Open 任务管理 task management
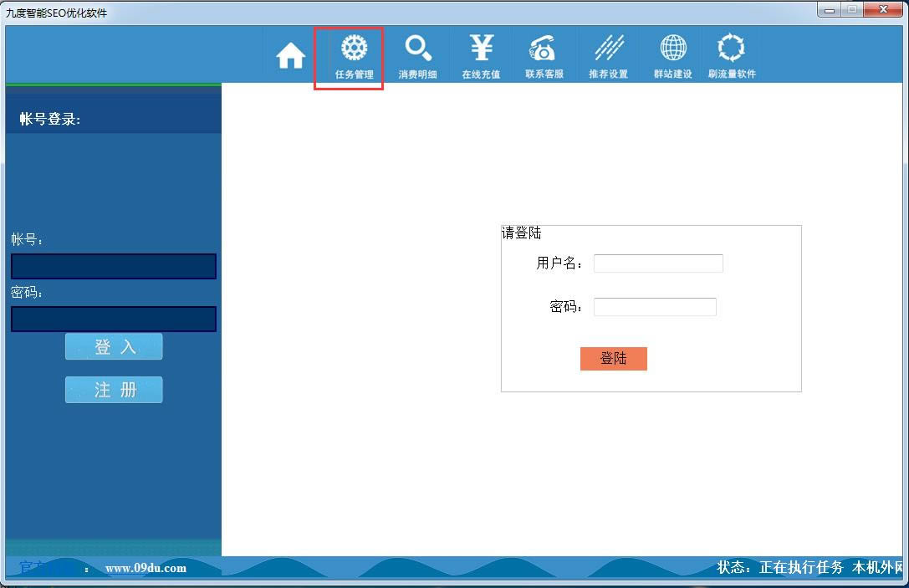The height and width of the screenshot is (588, 909). pyautogui.click(x=354, y=57)
